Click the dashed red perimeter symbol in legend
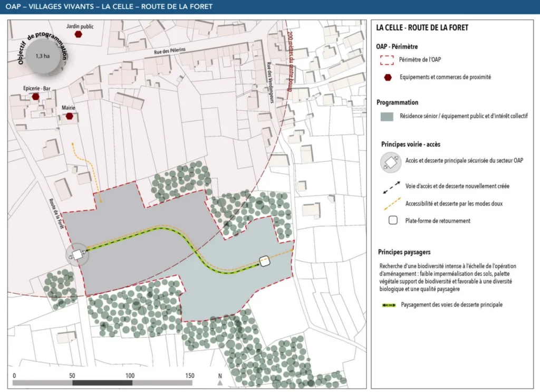 pos(387,61)
